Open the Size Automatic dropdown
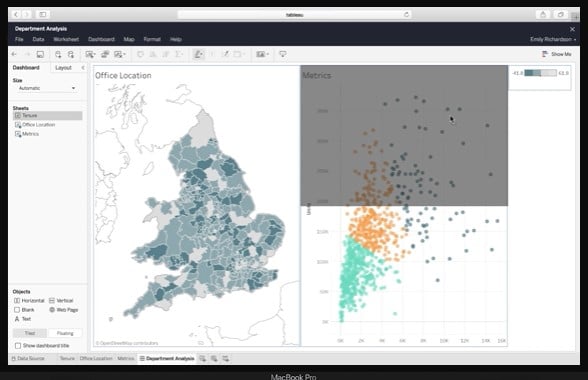 [46, 88]
